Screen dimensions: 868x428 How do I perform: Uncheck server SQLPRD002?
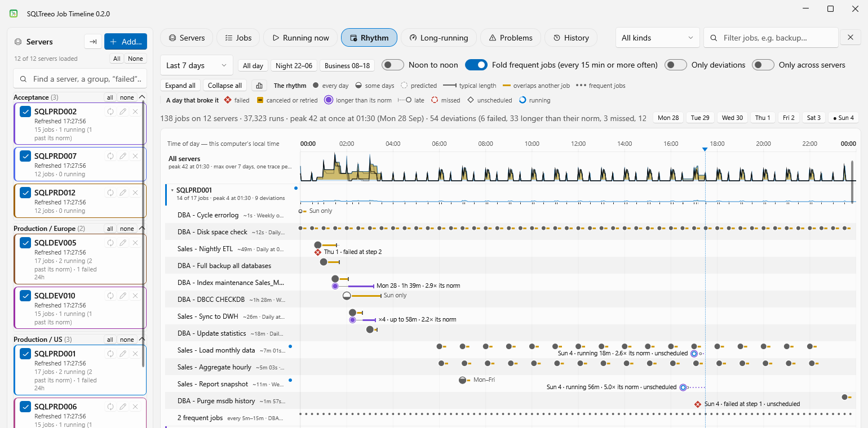coord(25,112)
